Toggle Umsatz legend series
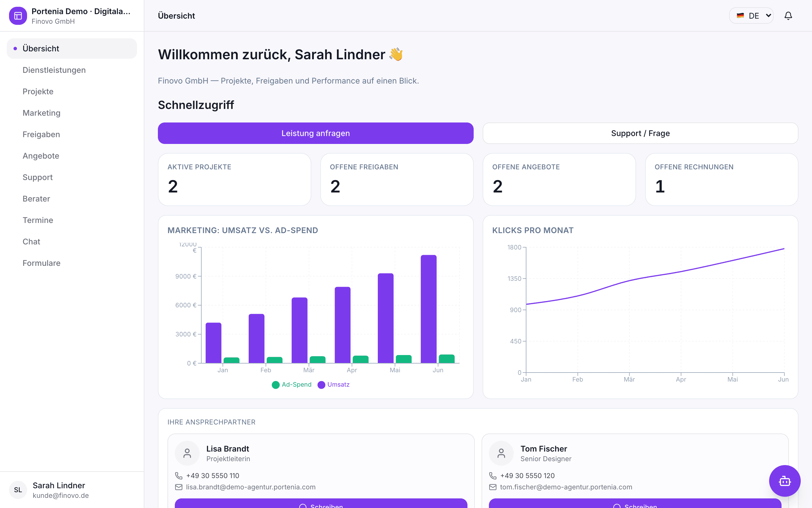The width and height of the screenshot is (812, 508). [334, 385]
